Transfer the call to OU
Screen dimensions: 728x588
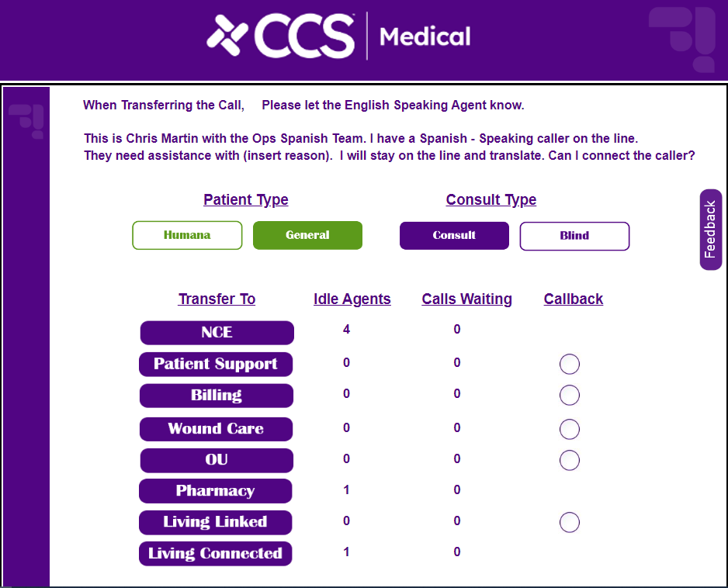tap(217, 459)
